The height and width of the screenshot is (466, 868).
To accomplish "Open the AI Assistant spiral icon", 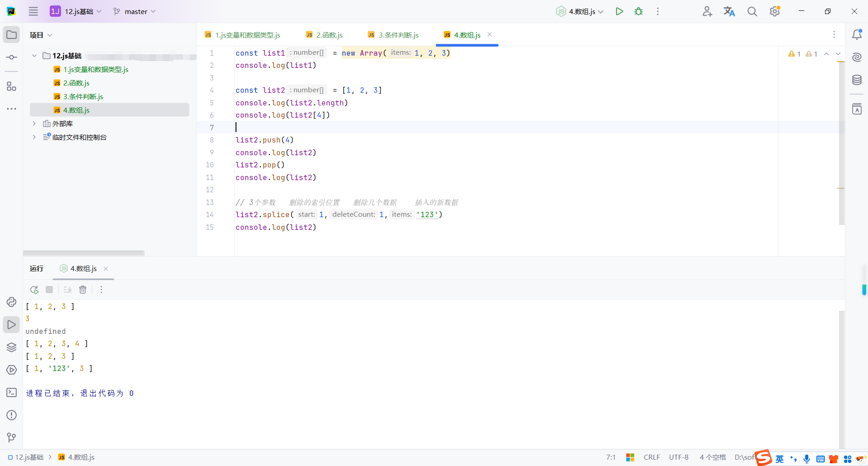I will (857, 57).
